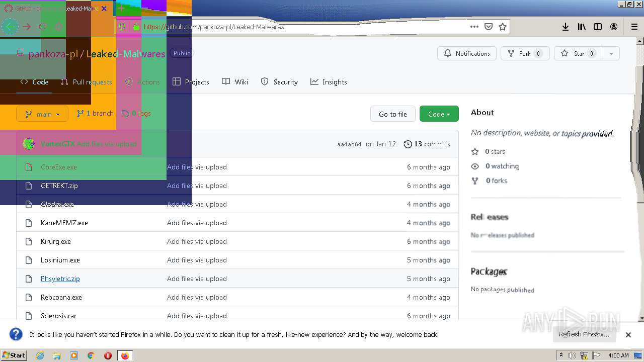This screenshot has height=362, width=644.
Task: Open the Kirurg.exe file link
Action: coord(56,241)
